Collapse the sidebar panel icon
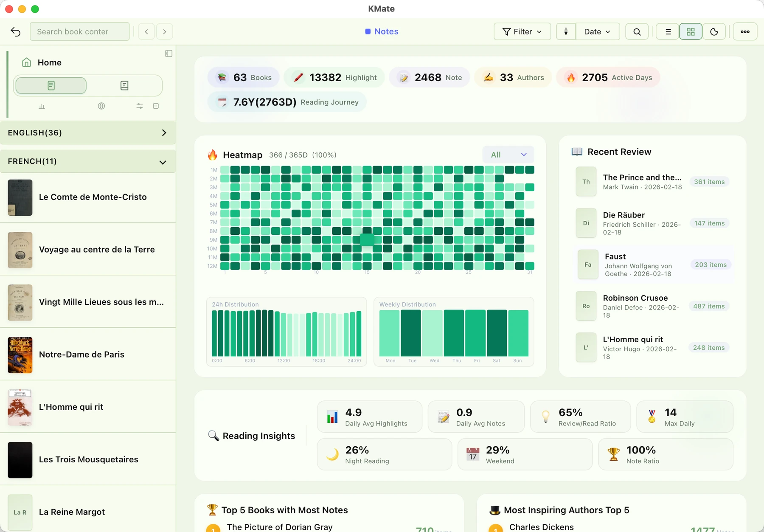 169,53
